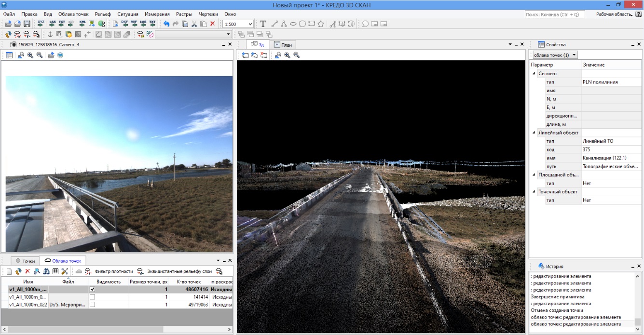Select the polygon drawing tool
This screenshot has width=644, height=335.
(x=321, y=24)
